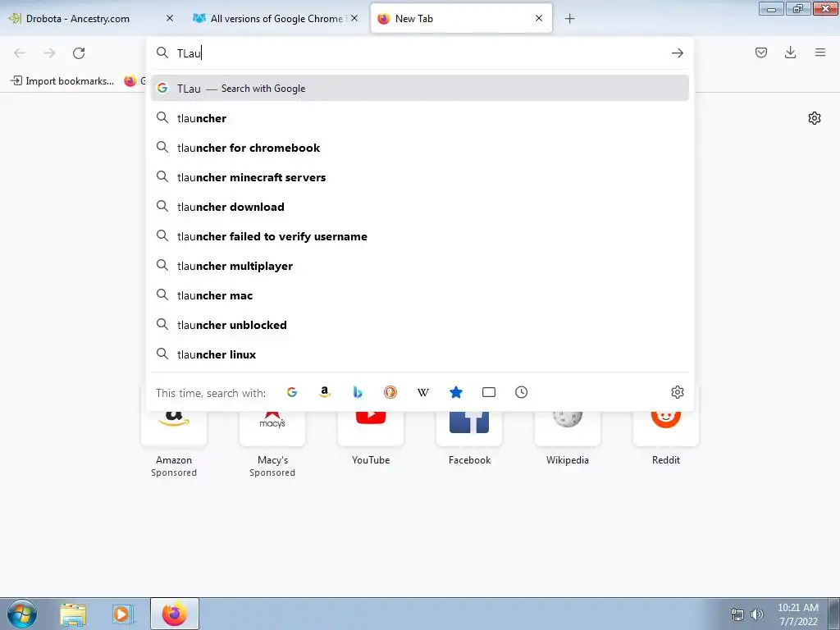Viewport: 840px width, 630px height.
Task: Open the Pocket save icon
Action: point(760,52)
